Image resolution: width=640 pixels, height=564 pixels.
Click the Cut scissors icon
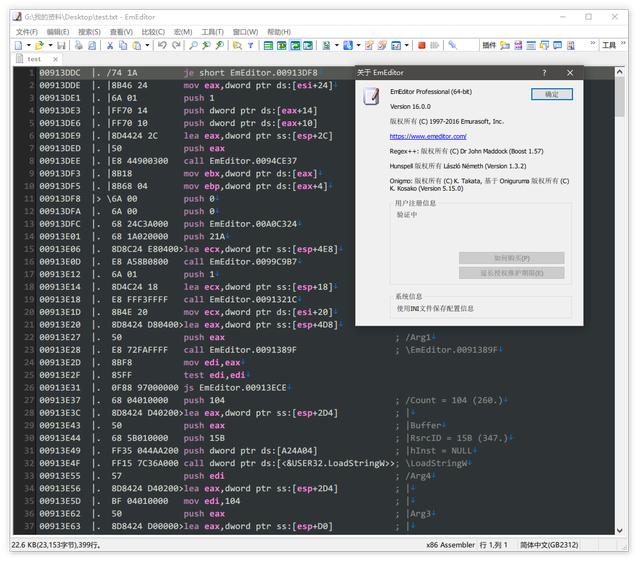pos(110,45)
